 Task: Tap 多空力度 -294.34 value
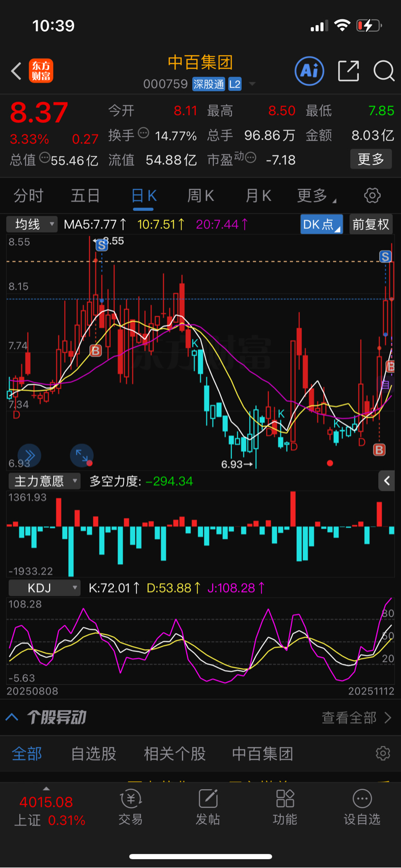[x=141, y=481]
